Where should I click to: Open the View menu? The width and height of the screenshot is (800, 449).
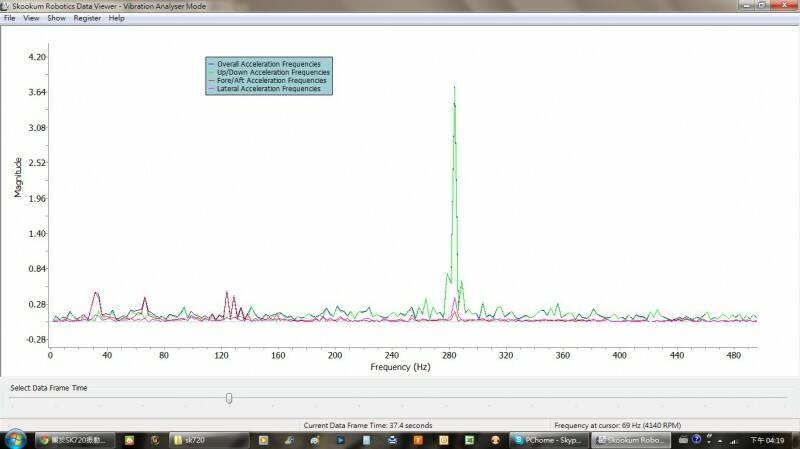[x=31, y=18]
